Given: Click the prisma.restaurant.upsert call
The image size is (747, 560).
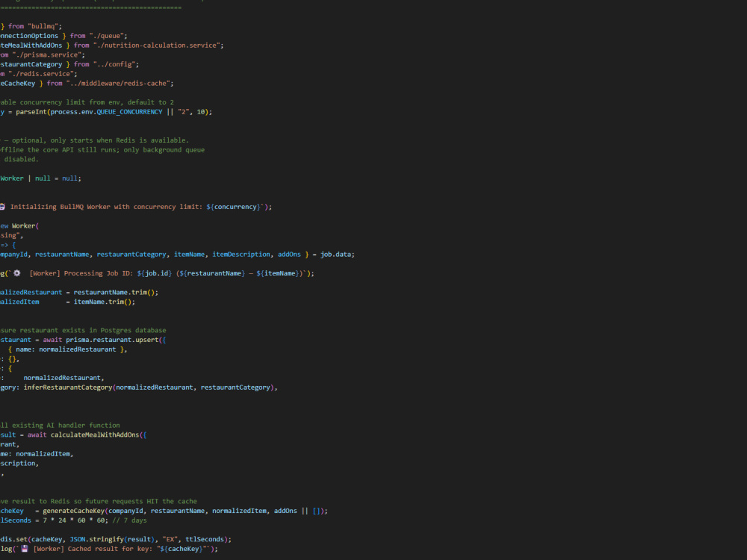Looking at the screenshot, I should pos(112,340).
